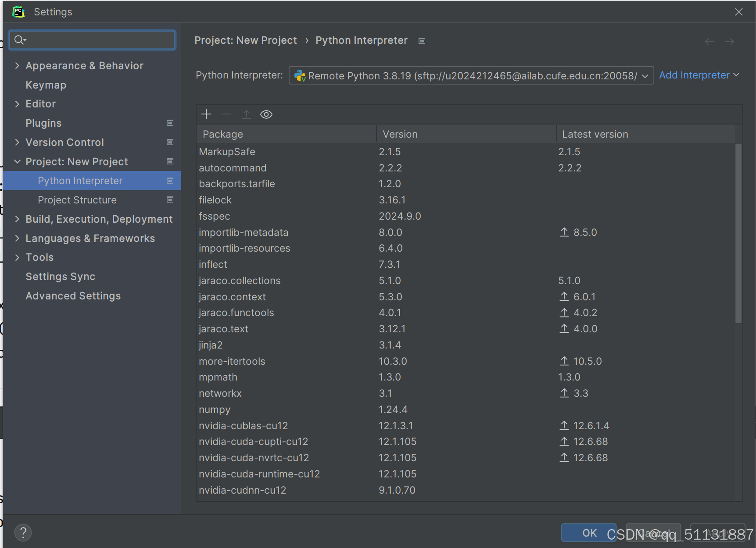Upgrade jaraco.context to 6.0.1 via its arrow icon

(564, 296)
